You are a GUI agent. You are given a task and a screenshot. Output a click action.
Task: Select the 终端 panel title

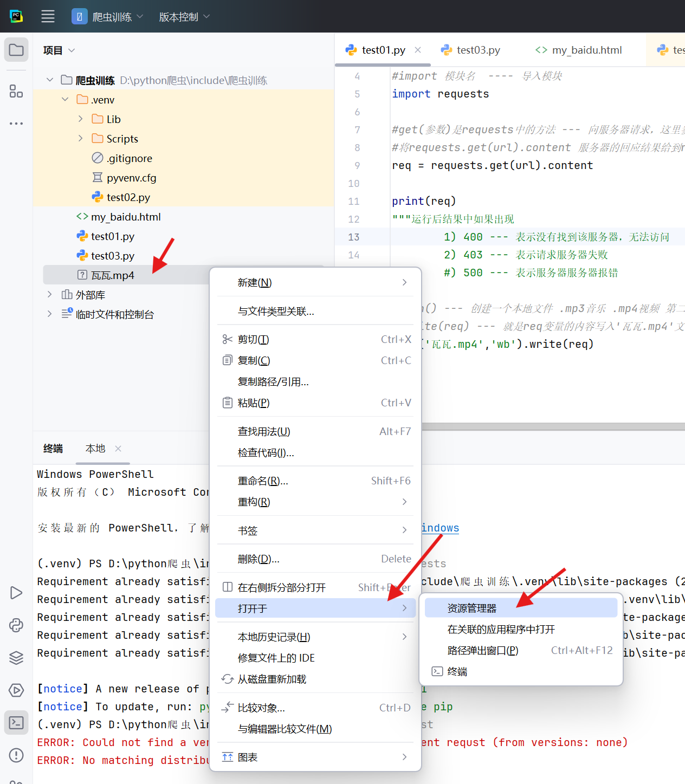tap(53, 449)
